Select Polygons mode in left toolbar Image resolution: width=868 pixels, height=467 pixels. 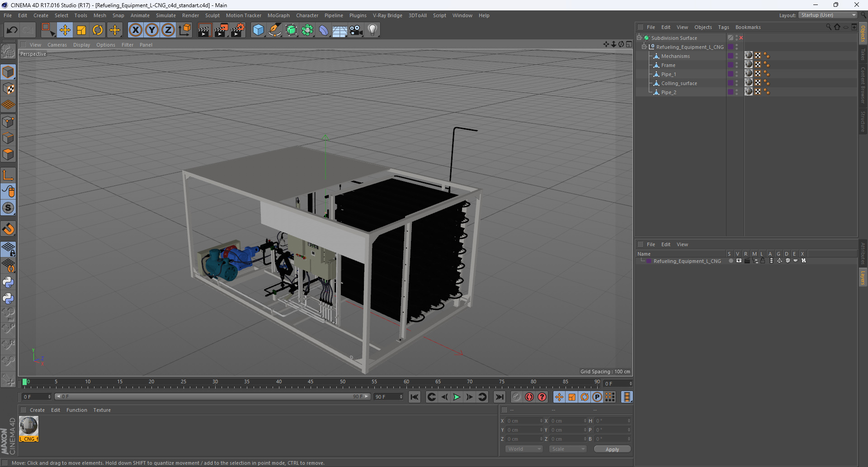[8, 155]
